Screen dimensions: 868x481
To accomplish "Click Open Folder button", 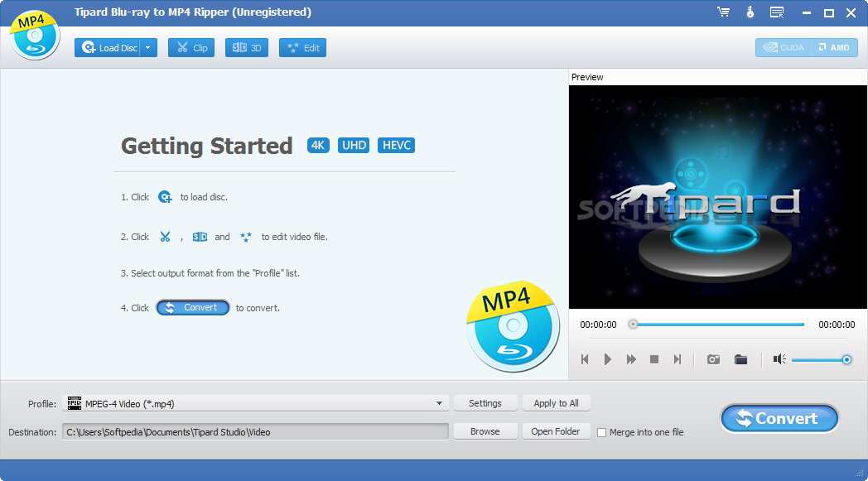I will (556, 431).
